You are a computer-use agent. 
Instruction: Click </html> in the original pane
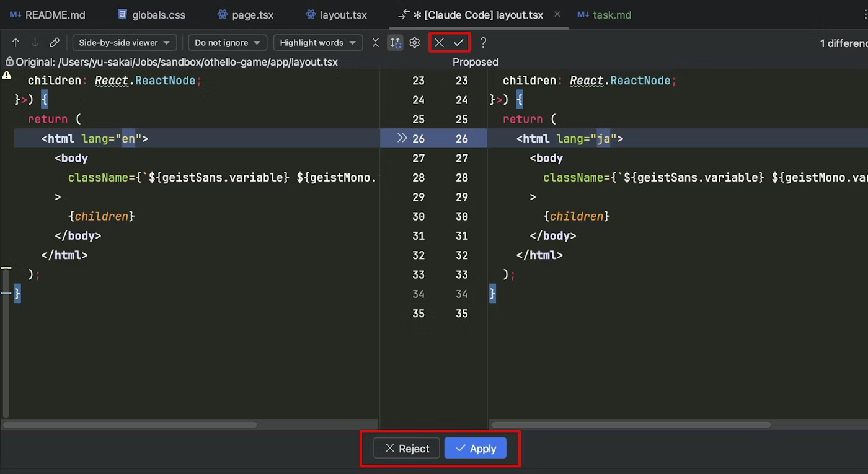coord(64,255)
